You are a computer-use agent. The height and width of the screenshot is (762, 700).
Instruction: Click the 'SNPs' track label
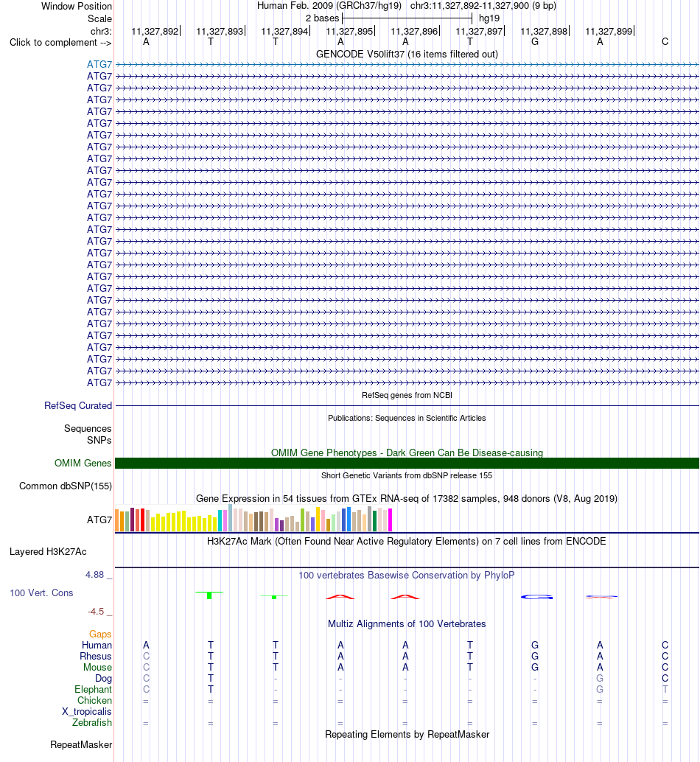99,440
